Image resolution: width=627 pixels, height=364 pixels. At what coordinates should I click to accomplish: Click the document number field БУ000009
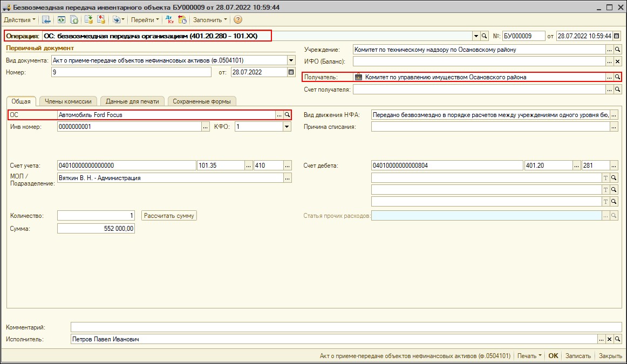click(523, 36)
